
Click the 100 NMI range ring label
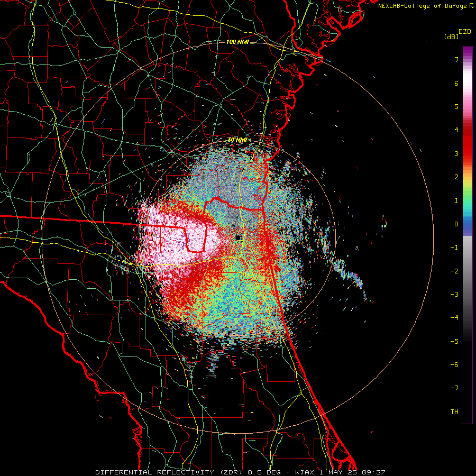click(x=237, y=42)
